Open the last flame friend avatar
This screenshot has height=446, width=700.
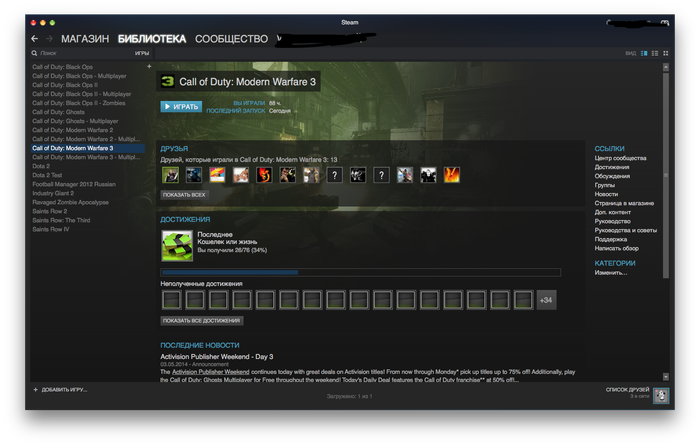pos(452,175)
